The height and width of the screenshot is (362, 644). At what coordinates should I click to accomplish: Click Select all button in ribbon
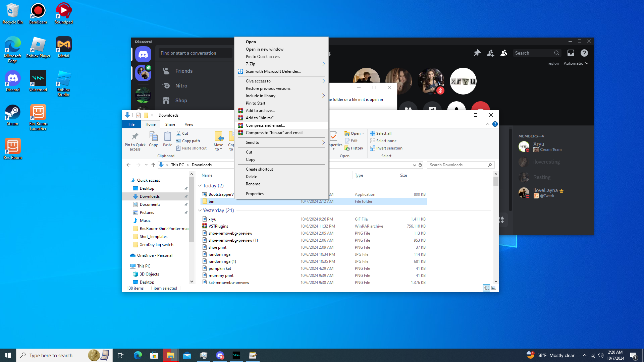pyautogui.click(x=381, y=133)
